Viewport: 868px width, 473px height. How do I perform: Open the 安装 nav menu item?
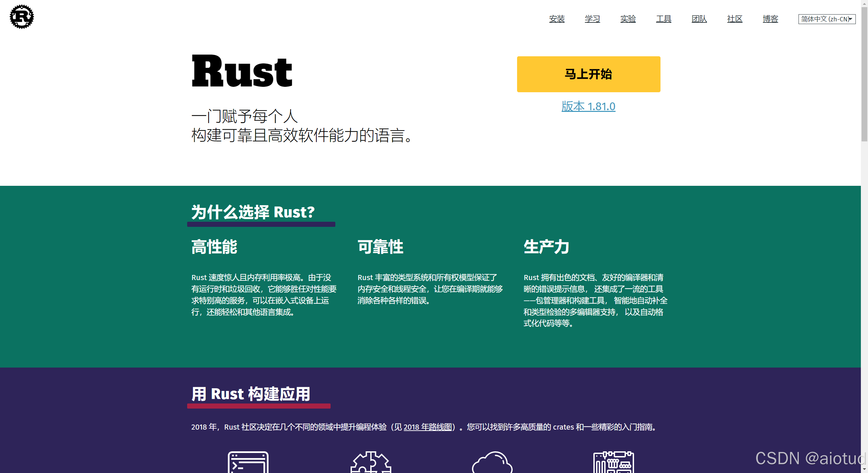click(557, 19)
